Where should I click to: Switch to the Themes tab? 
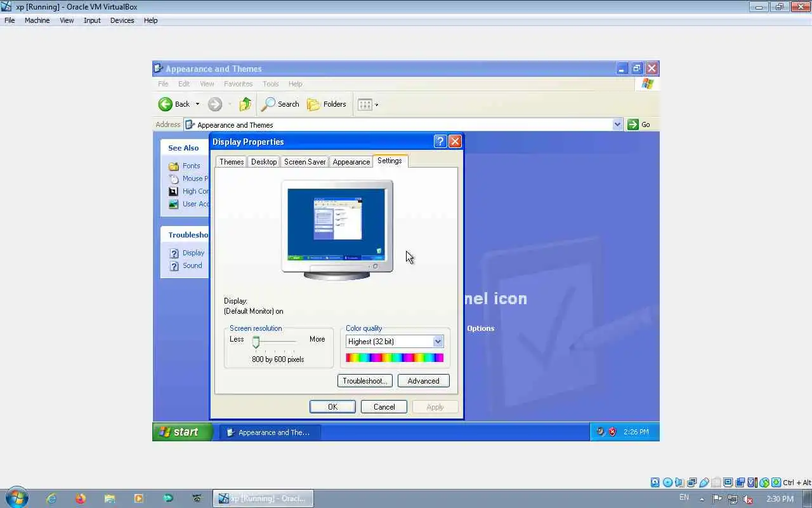click(232, 162)
